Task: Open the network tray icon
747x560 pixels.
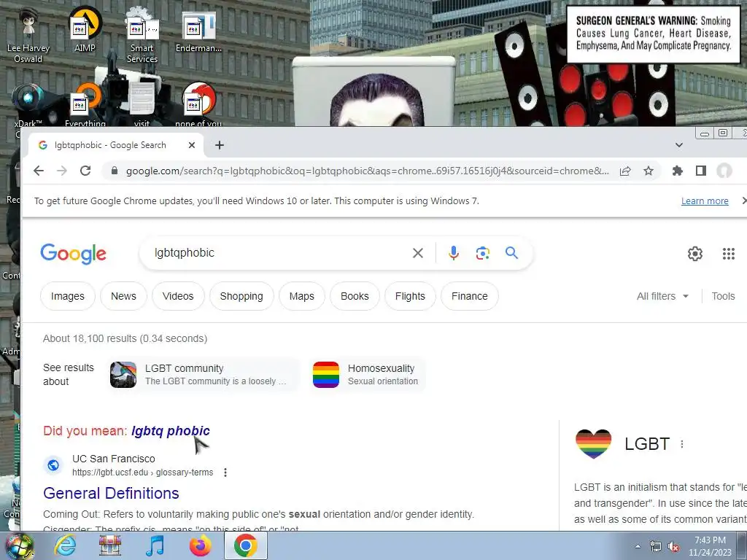Action: pos(656,546)
